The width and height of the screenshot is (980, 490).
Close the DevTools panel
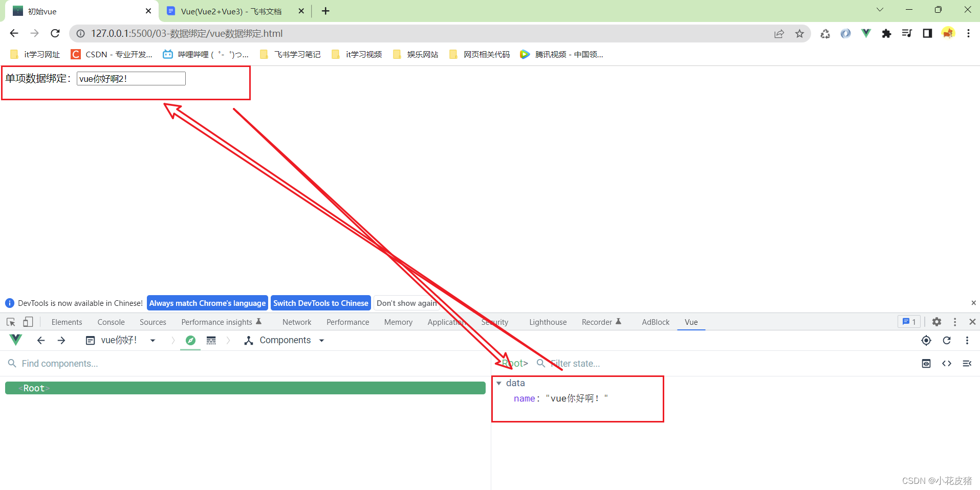click(972, 322)
